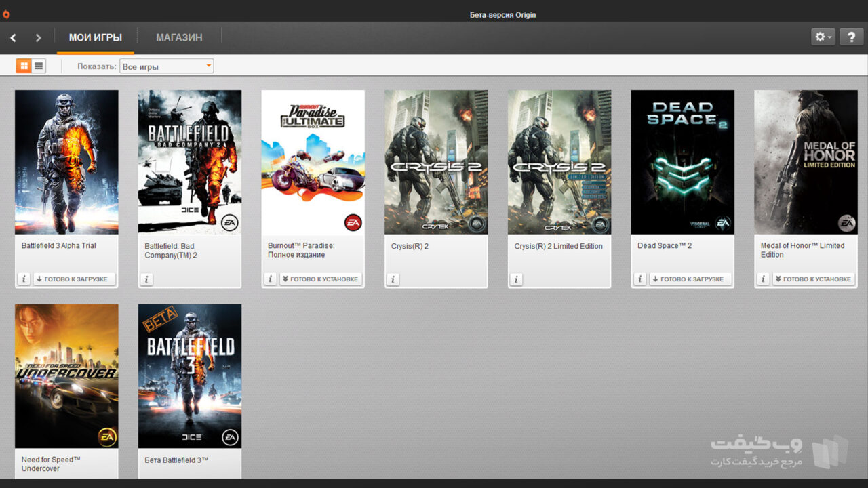This screenshot has width=868, height=488.
Task: Click the 'Battlefield 3 Alpha Trial' title text
Action: pyautogui.click(x=59, y=246)
